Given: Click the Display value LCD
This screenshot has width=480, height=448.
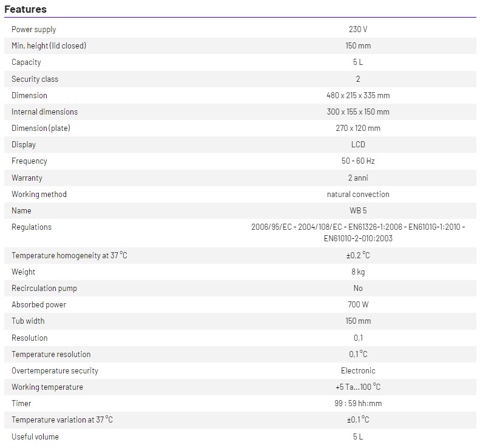Looking at the screenshot, I should pyautogui.click(x=358, y=145).
